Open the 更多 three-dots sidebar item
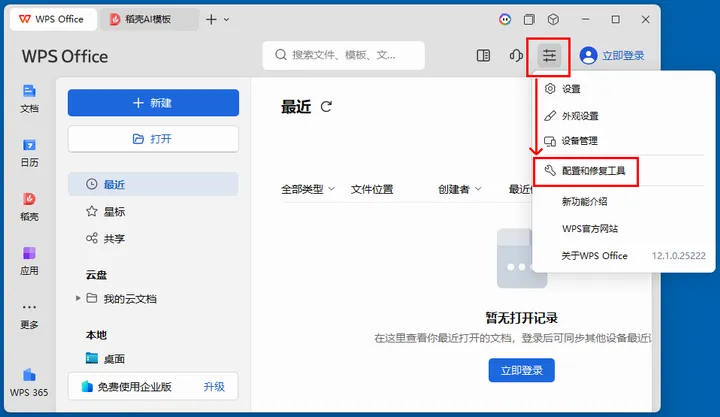This screenshot has width=720, height=417. click(29, 316)
